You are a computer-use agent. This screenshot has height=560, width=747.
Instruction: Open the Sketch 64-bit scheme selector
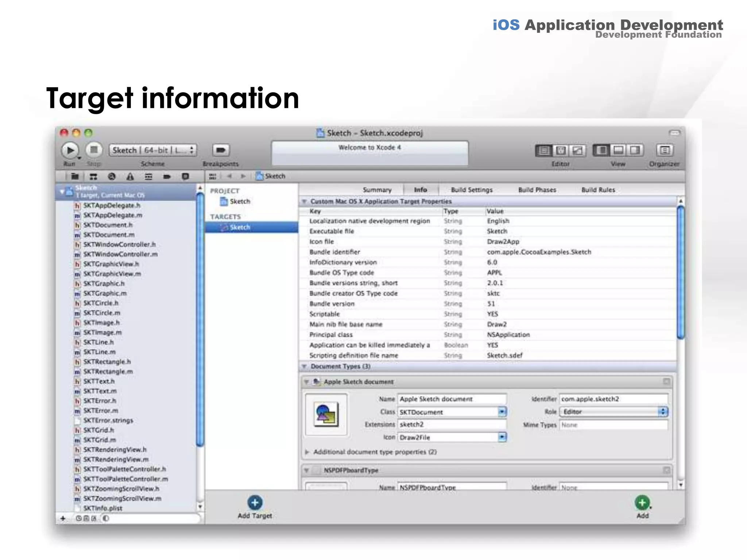(152, 150)
